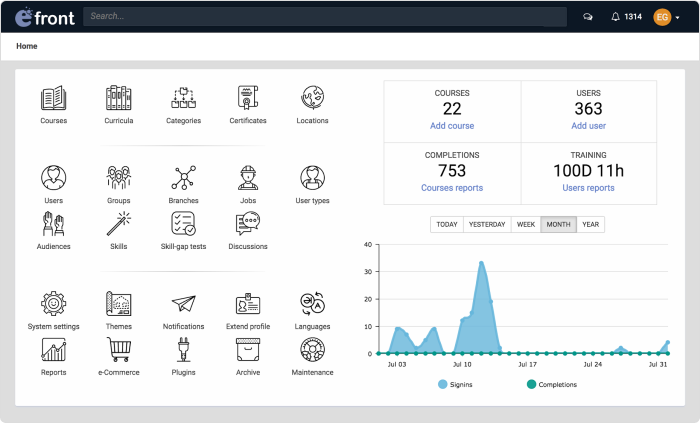Click the Add user link
The image size is (700, 423).
tap(588, 126)
